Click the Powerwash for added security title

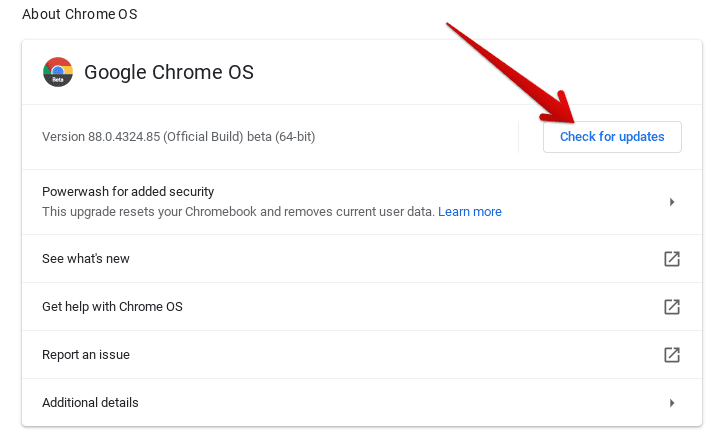(128, 191)
